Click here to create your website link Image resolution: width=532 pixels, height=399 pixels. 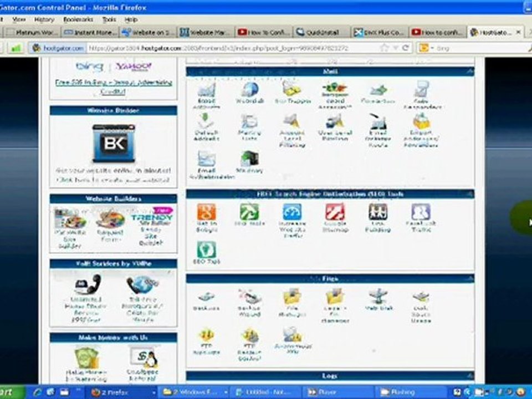(x=113, y=180)
